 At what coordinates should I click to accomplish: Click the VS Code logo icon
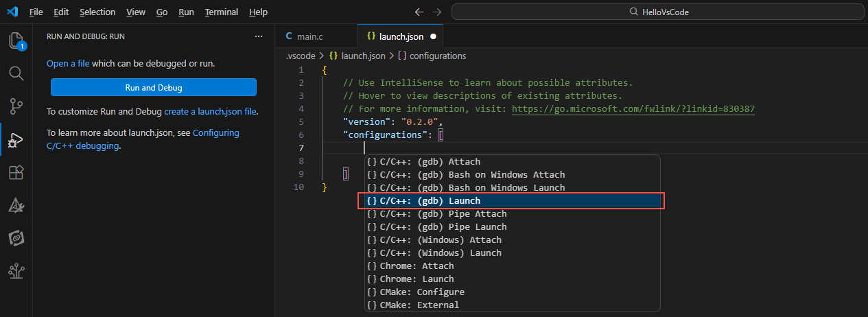tap(12, 12)
